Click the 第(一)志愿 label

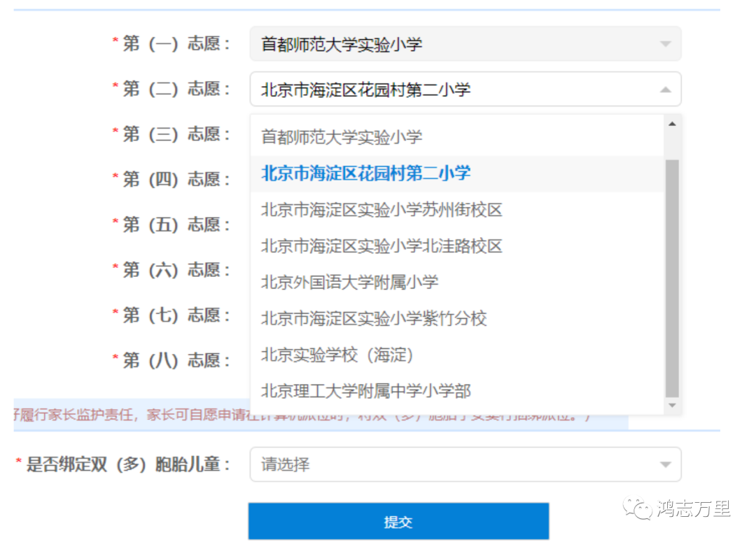(x=176, y=43)
